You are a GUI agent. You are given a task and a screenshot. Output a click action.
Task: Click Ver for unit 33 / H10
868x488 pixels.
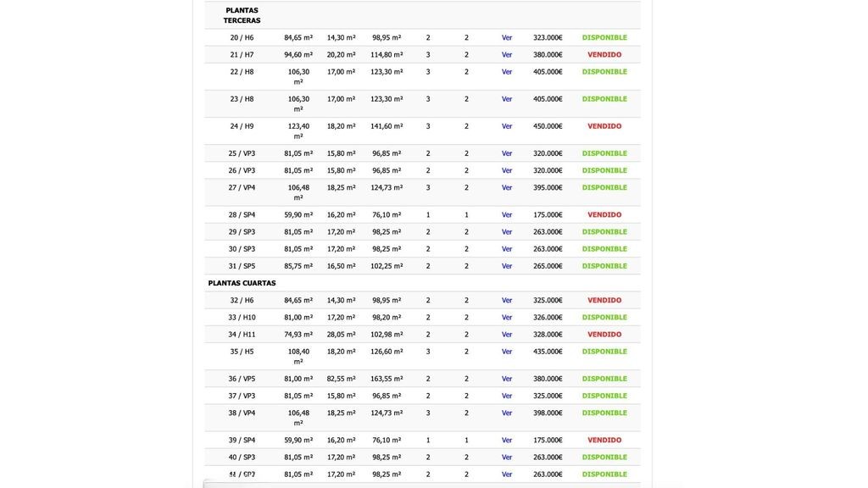(507, 317)
